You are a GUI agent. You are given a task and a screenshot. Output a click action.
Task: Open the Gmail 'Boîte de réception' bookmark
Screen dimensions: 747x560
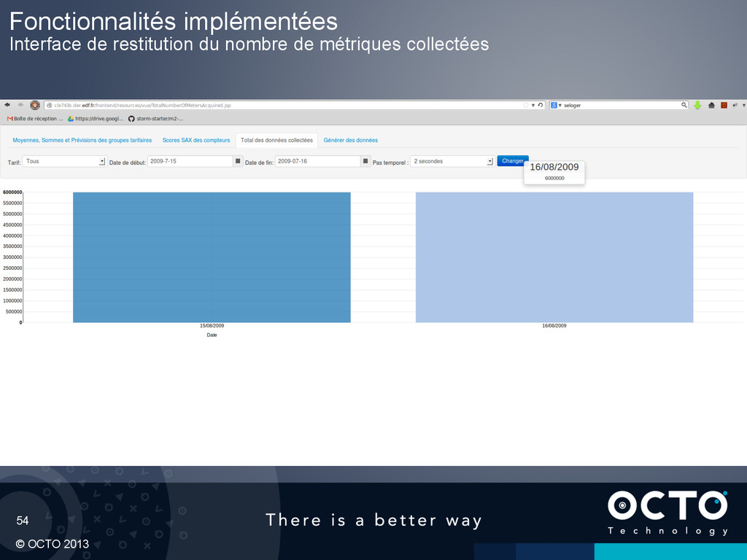[x=35, y=119]
